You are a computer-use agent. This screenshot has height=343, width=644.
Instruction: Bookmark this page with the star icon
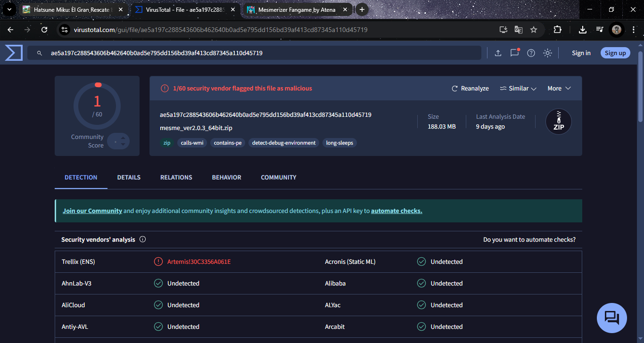[x=534, y=30]
